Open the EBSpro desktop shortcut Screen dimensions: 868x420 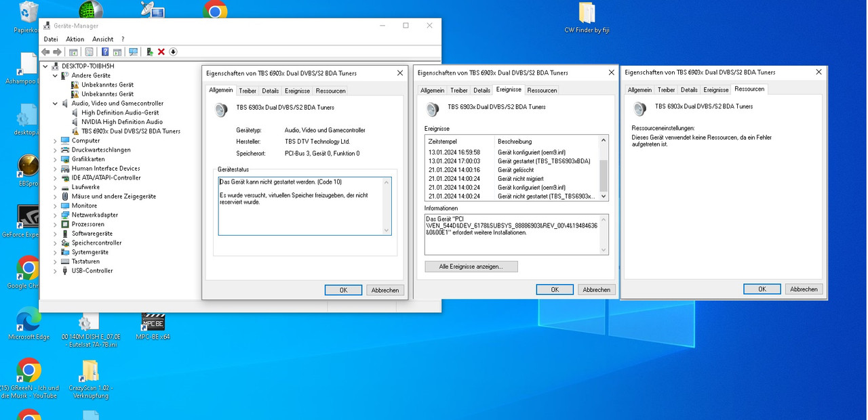[28, 170]
